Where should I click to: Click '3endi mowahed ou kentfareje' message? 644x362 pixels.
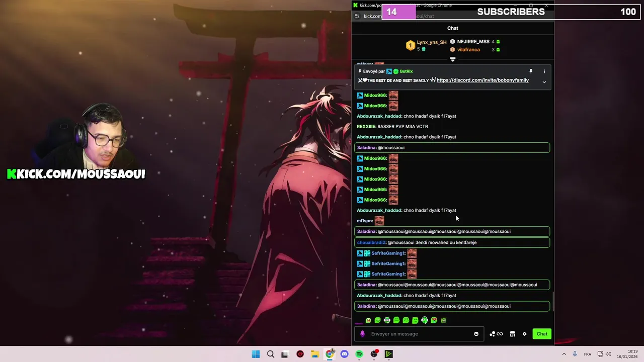(446, 242)
